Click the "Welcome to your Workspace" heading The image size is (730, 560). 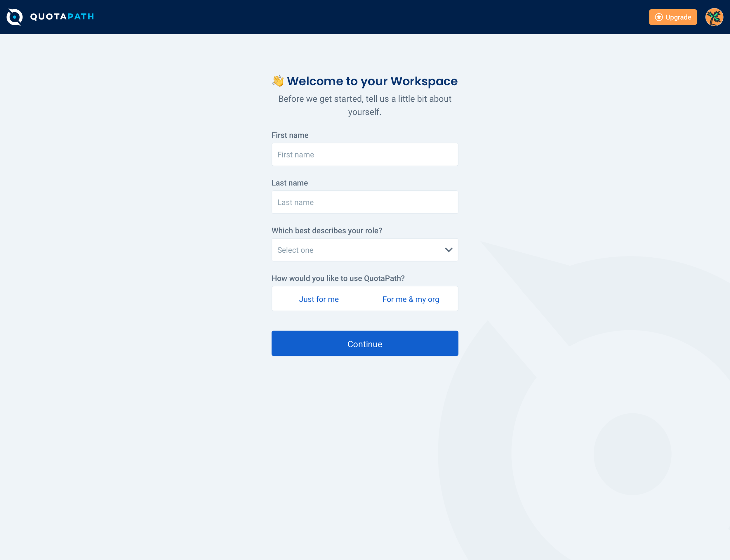(x=372, y=81)
